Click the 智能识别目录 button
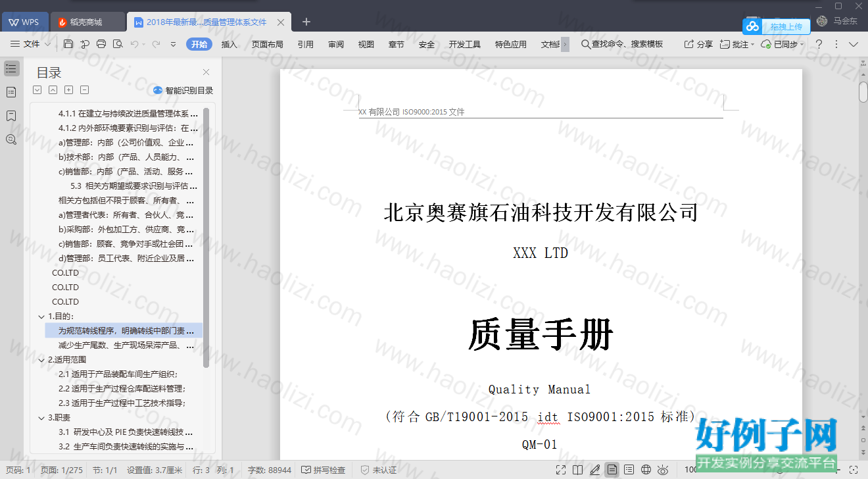This screenshot has width=868, height=479. coord(183,91)
